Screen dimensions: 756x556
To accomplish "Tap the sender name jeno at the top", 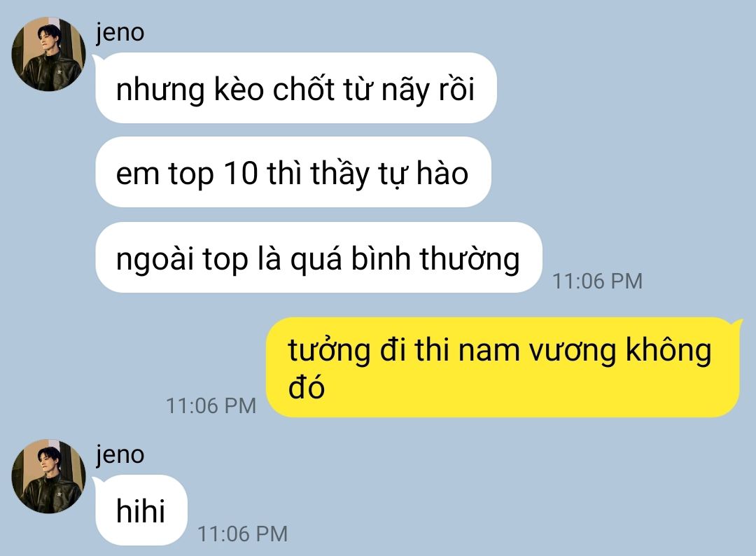I will (120, 33).
